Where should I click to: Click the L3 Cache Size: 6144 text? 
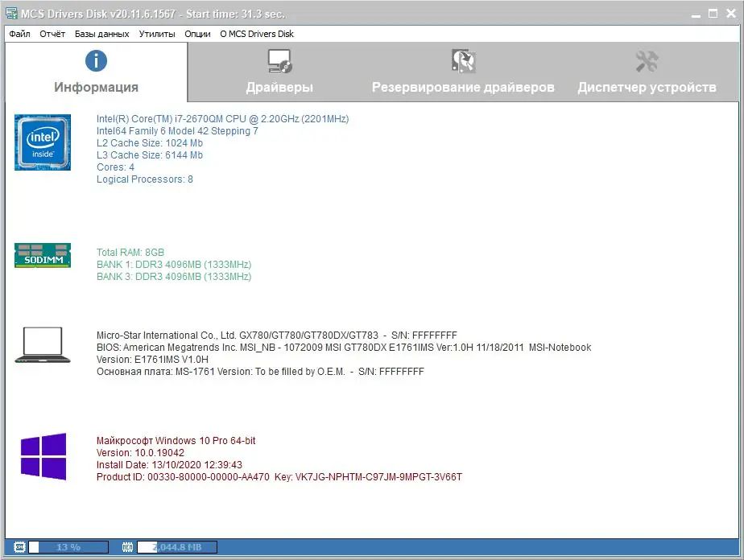pos(150,155)
